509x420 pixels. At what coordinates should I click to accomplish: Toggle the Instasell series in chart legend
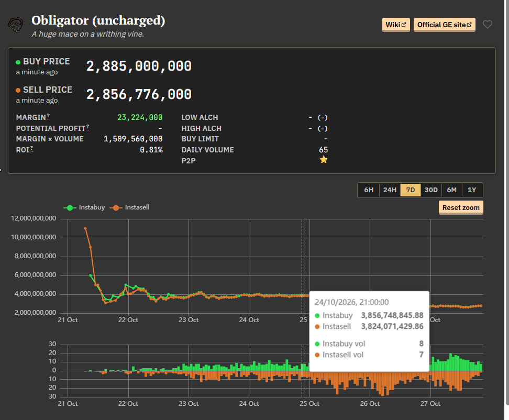point(129,207)
